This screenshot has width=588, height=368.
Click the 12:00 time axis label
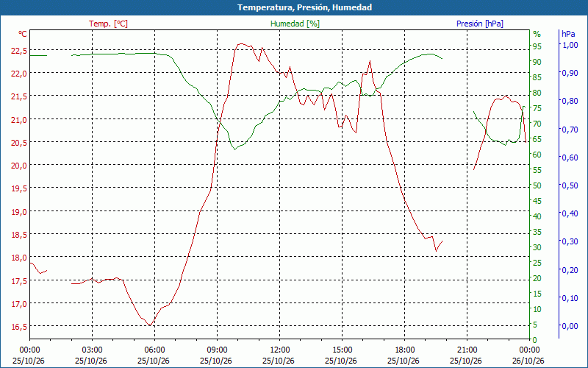[x=279, y=350]
